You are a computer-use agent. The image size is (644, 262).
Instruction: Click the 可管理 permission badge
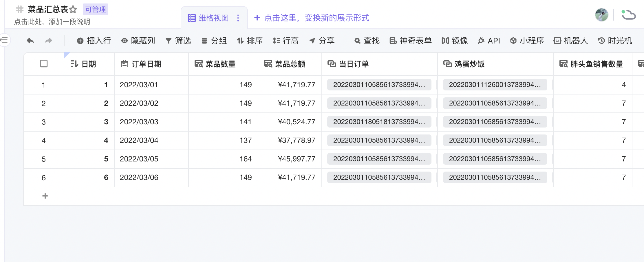coord(96,9)
